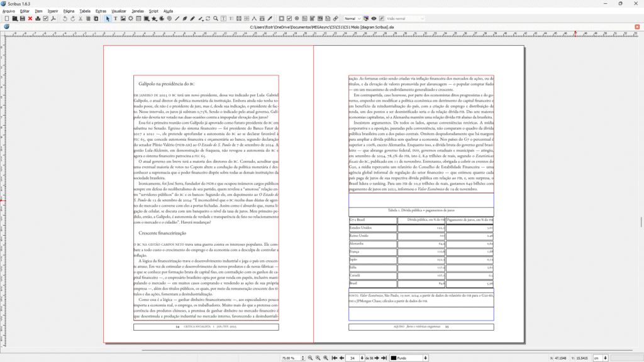Screen dimensions: 644x362
Task: Click the zoom percentage field 75.00 %
Action: click(289, 358)
